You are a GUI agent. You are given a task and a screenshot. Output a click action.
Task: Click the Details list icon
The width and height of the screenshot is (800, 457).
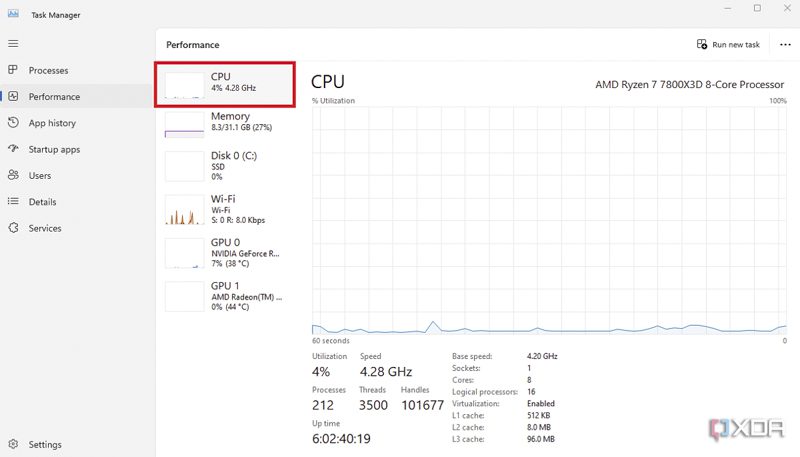pos(13,201)
